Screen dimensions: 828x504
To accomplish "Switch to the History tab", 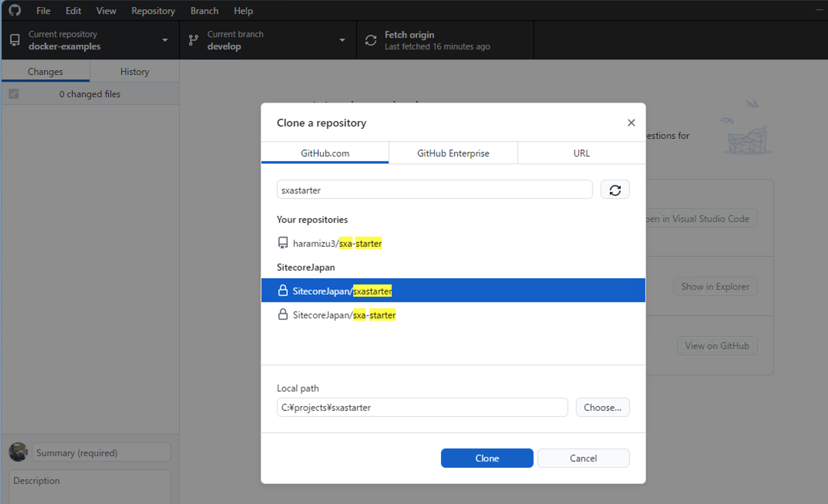I will point(135,71).
